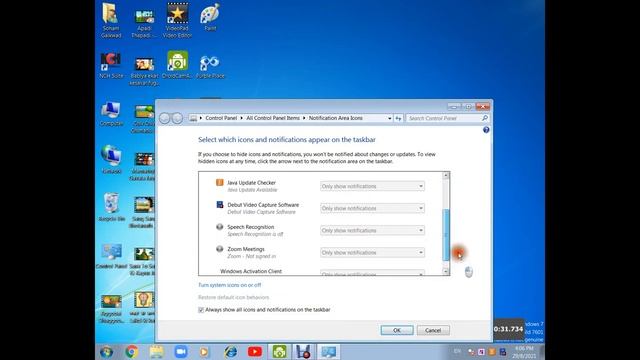Open the Control Panel desktop icon
This screenshot has width=640, height=360.
point(111,256)
